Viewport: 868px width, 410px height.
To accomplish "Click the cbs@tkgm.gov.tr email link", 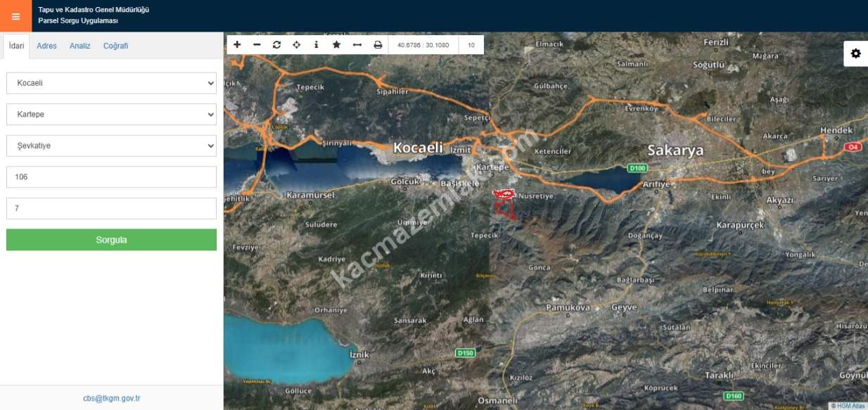I will click(x=111, y=398).
